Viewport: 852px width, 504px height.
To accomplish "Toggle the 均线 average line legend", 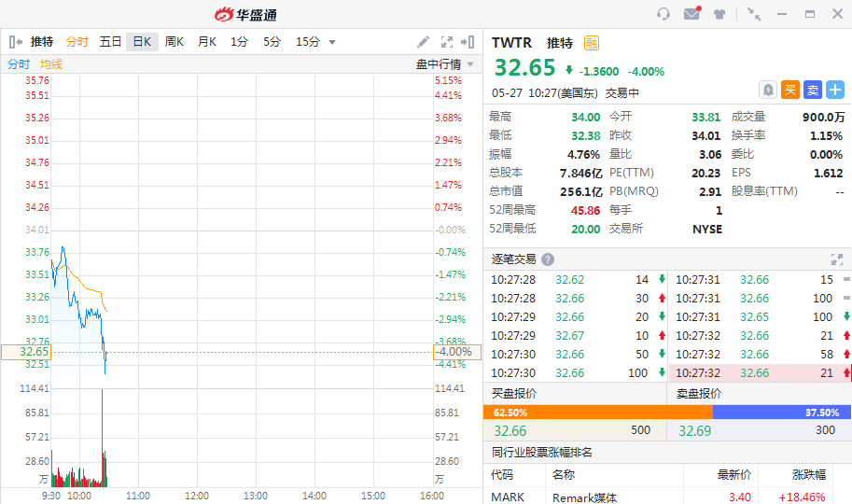I will tap(50, 64).
